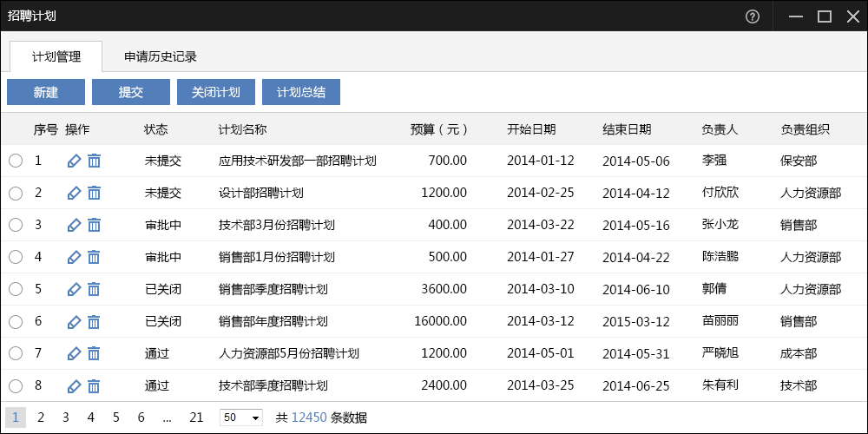Click the 新建 button
Image resolution: width=868 pixels, height=434 pixels.
pos(46,92)
